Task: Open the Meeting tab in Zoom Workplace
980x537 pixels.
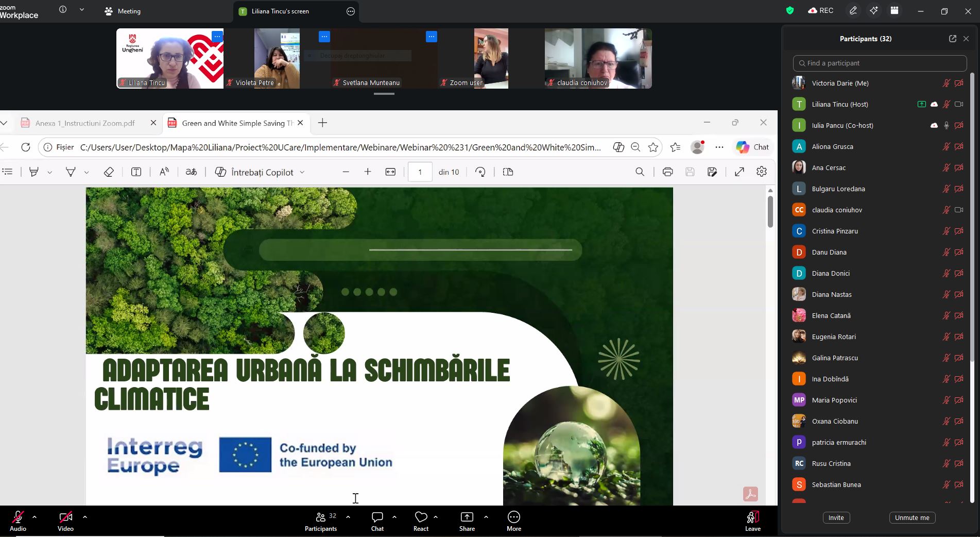Action: pyautogui.click(x=123, y=11)
